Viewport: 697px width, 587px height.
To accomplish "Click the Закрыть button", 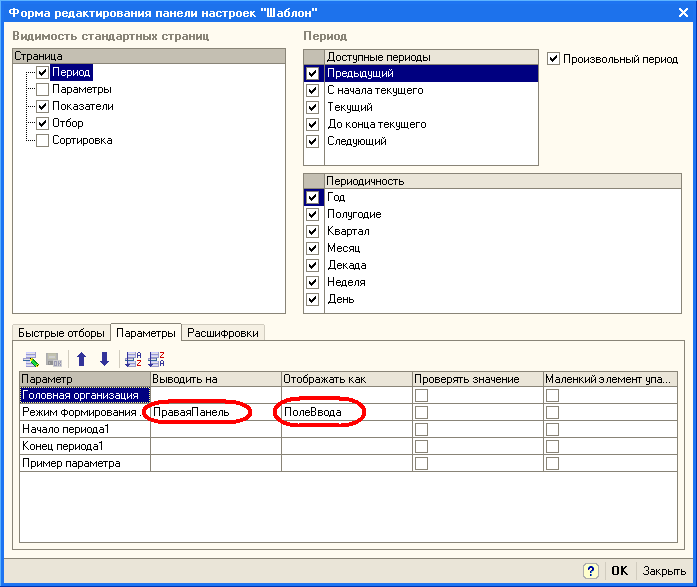I will [x=664, y=570].
